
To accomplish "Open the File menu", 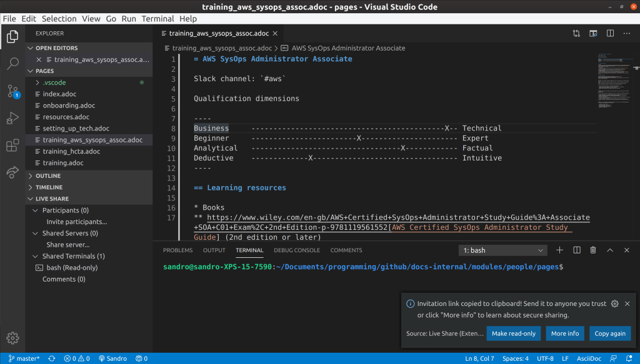I will [9, 19].
